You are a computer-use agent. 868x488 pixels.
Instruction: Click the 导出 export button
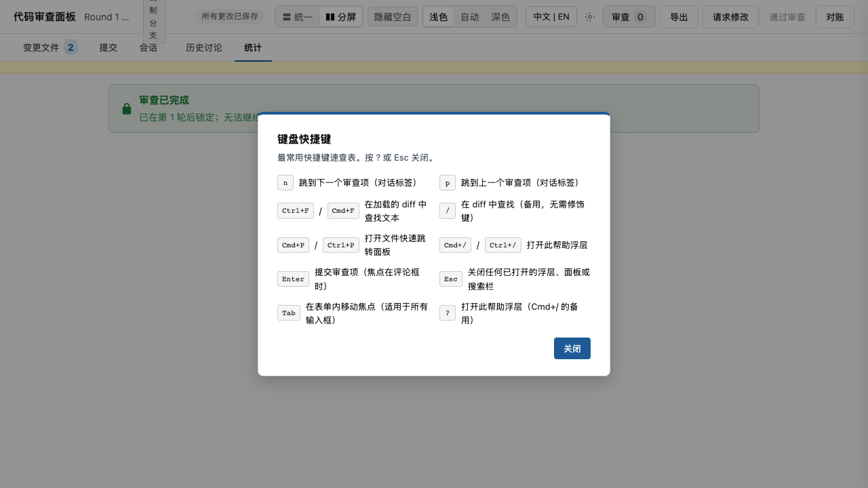coord(679,17)
